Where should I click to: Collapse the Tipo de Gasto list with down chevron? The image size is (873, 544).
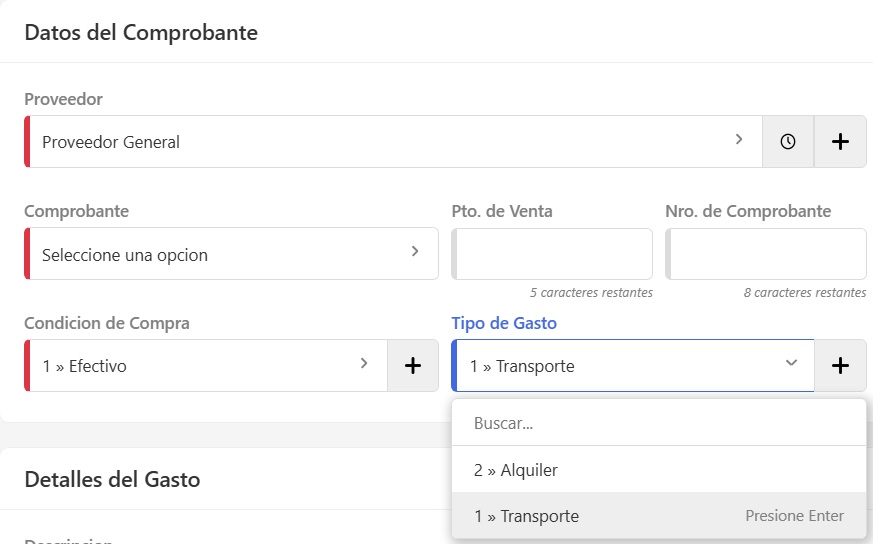[x=791, y=363]
